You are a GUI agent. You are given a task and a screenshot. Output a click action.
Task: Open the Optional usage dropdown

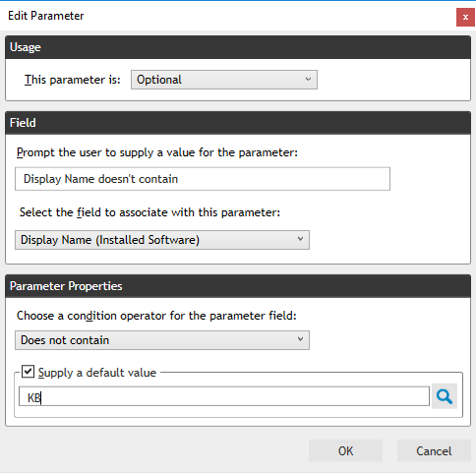(x=224, y=80)
